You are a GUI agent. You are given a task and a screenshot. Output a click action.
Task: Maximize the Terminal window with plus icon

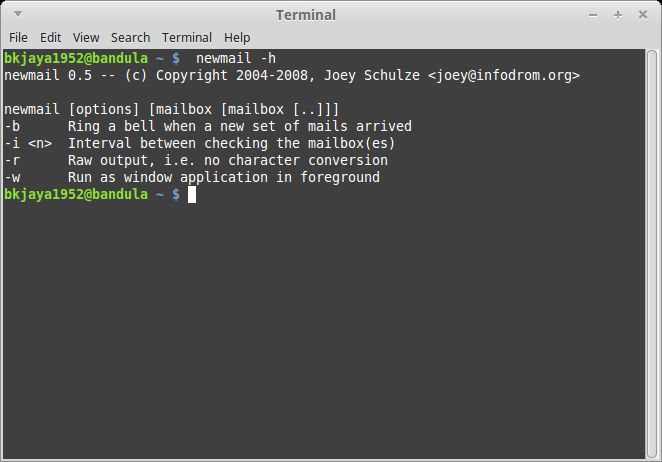tap(618, 15)
